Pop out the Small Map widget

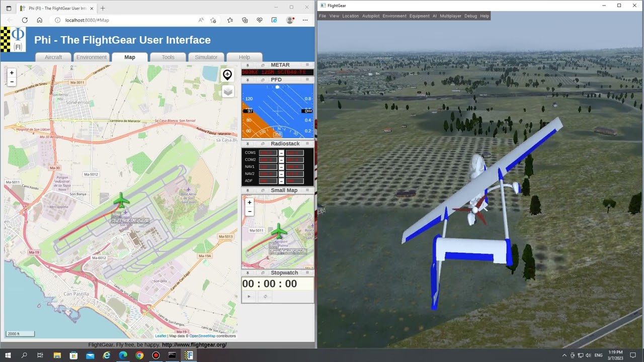[262, 191]
